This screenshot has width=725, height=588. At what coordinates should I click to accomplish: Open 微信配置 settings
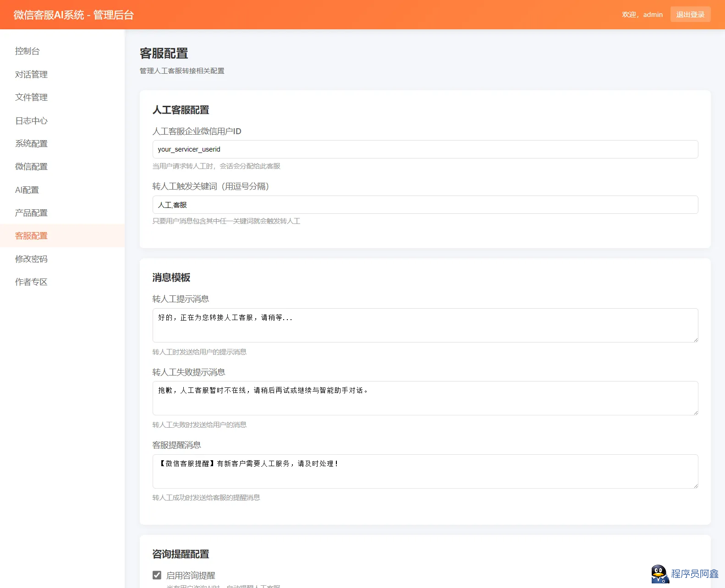[31, 166]
